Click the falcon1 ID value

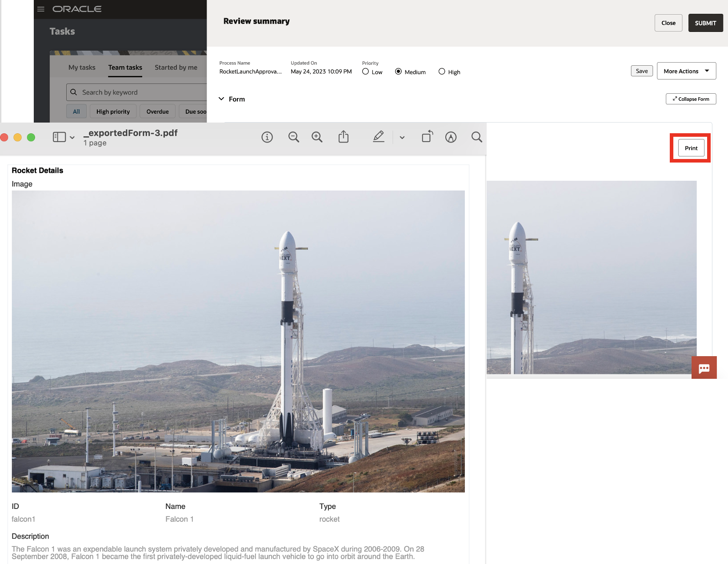tap(24, 519)
